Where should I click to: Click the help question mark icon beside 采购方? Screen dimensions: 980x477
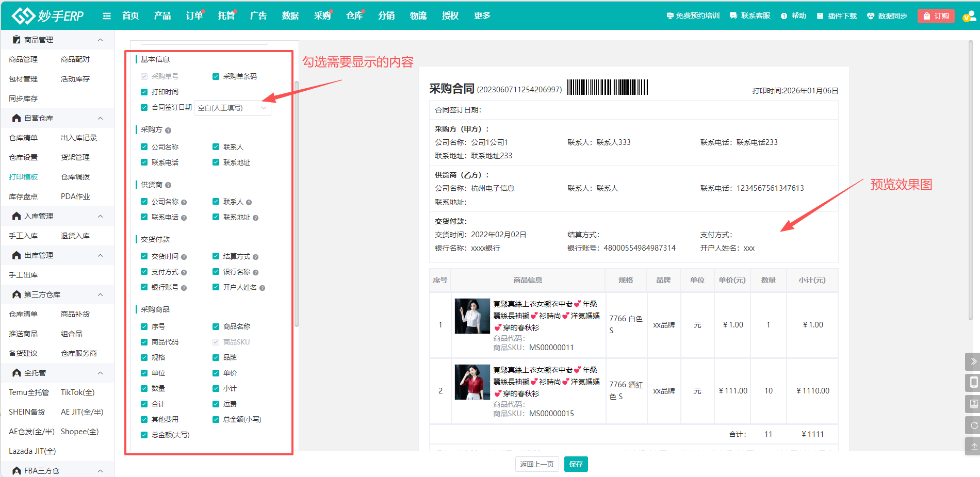click(x=168, y=130)
